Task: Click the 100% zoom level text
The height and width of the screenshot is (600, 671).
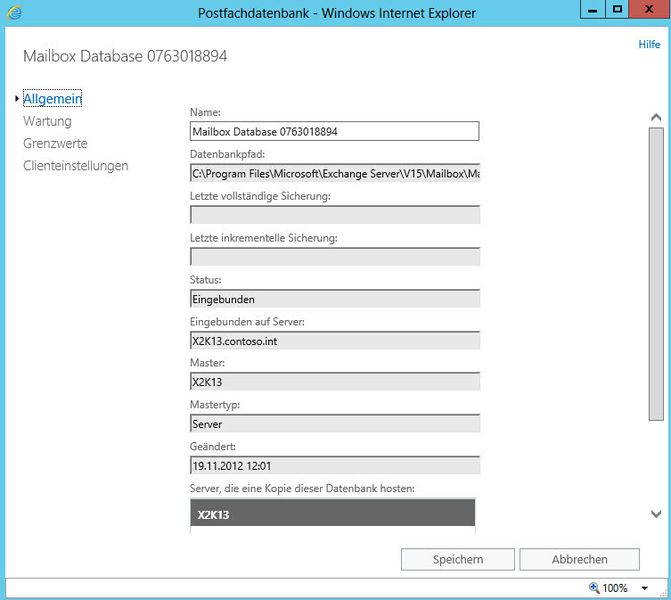Action: tap(615, 588)
